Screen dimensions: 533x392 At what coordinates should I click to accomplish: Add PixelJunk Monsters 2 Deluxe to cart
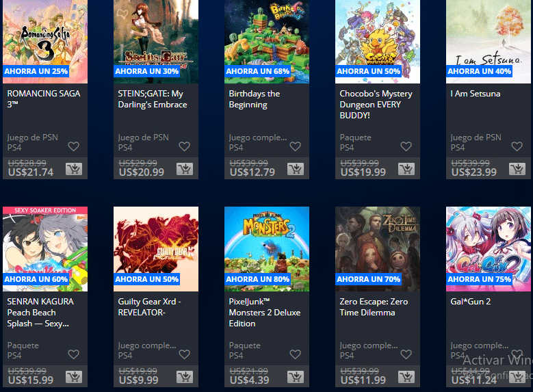296,377
